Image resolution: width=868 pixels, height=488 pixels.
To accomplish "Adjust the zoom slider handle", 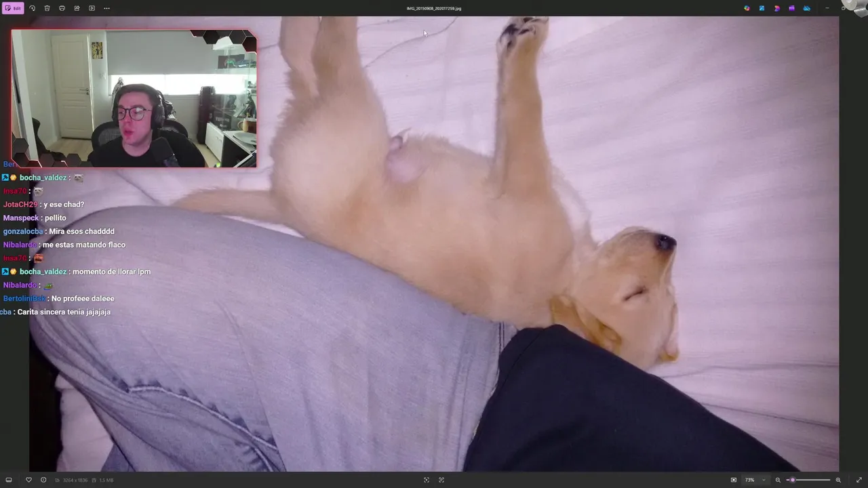I will coord(792,480).
